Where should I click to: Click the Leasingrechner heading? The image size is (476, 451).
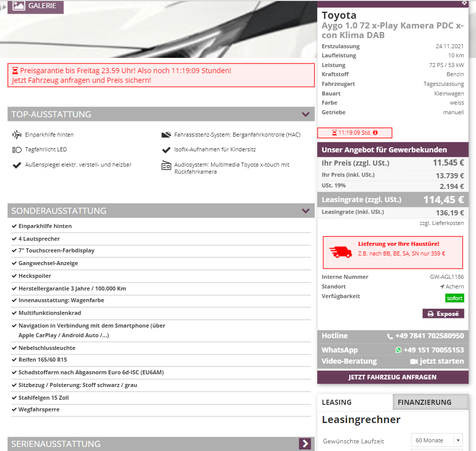click(361, 420)
